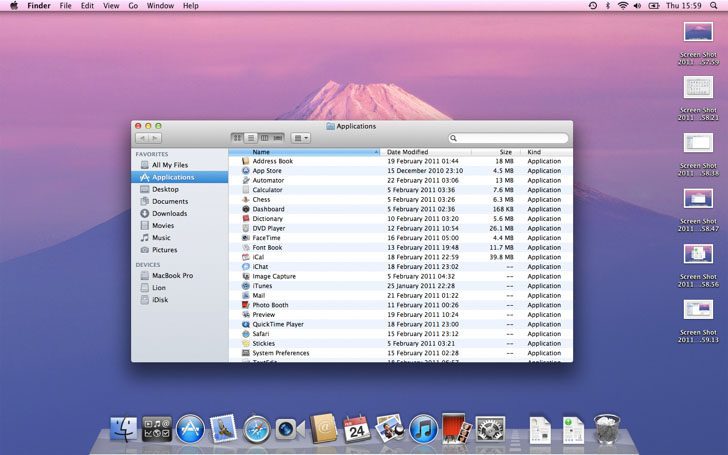The image size is (728, 455).
Task: Open Time Machine menu bar icon
Action: click(x=593, y=6)
